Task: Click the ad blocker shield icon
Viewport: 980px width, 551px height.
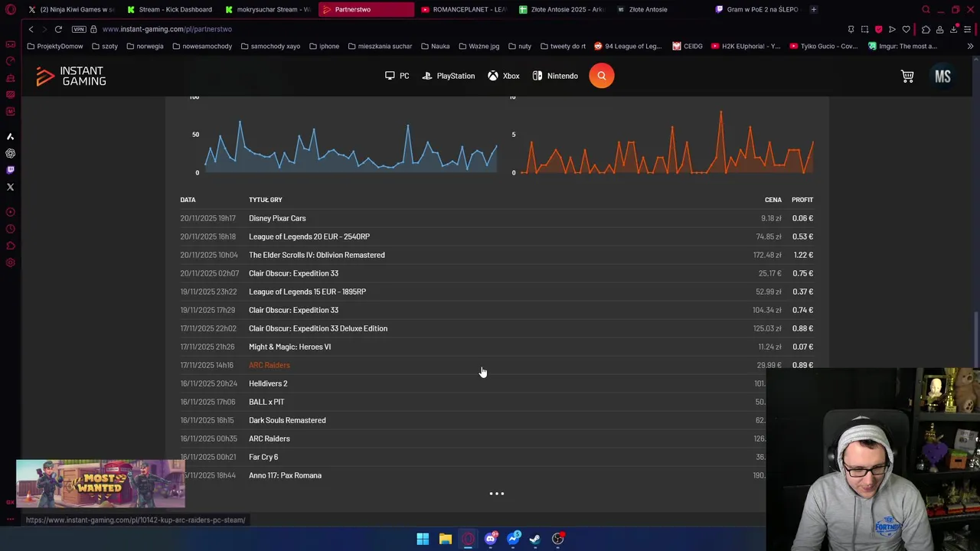Action: point(878,29)
